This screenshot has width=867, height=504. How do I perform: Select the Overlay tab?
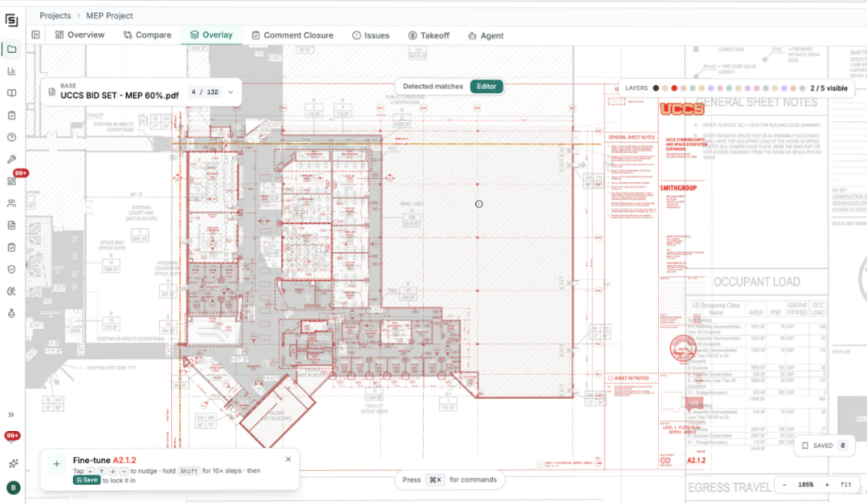(211, 35)
